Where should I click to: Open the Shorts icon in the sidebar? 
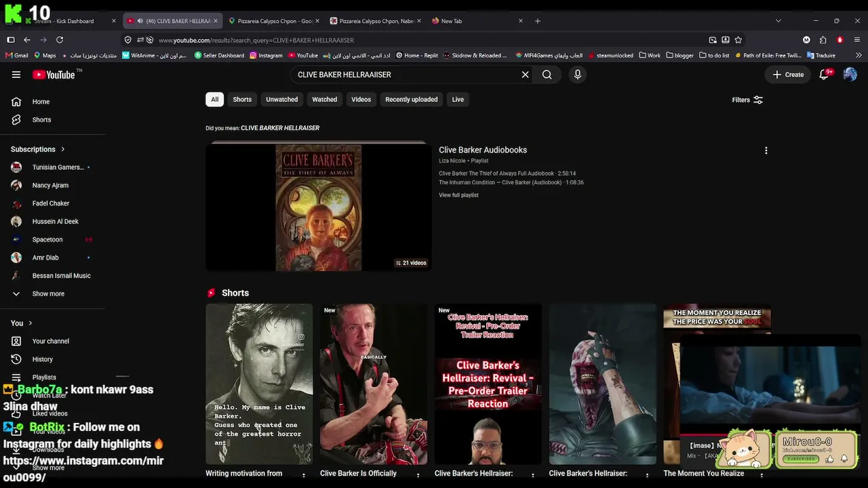[x=16, y=120]
